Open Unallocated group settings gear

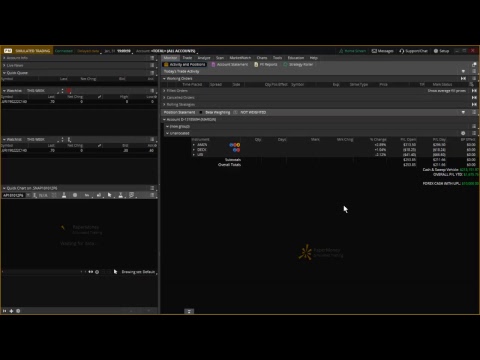463,133
